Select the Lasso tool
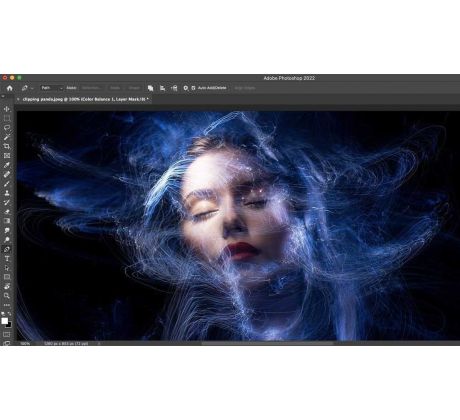This screenshot has height=420, width=460. pos(7,128)
